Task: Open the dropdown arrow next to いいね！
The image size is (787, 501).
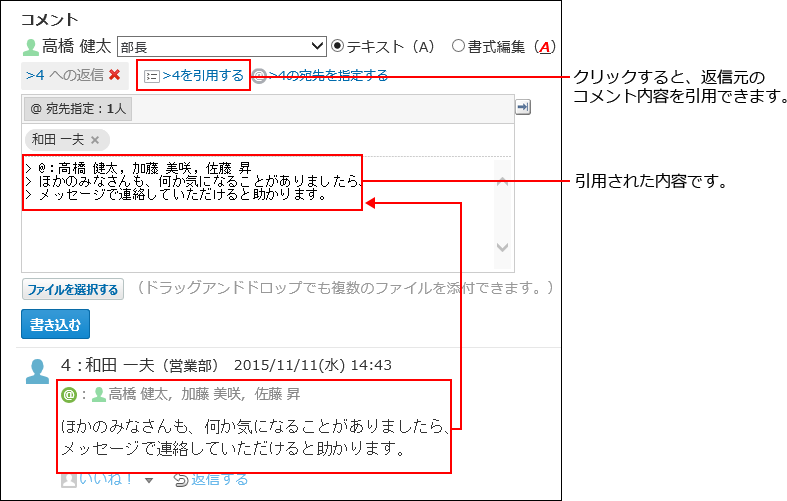Action: [149, 480]
